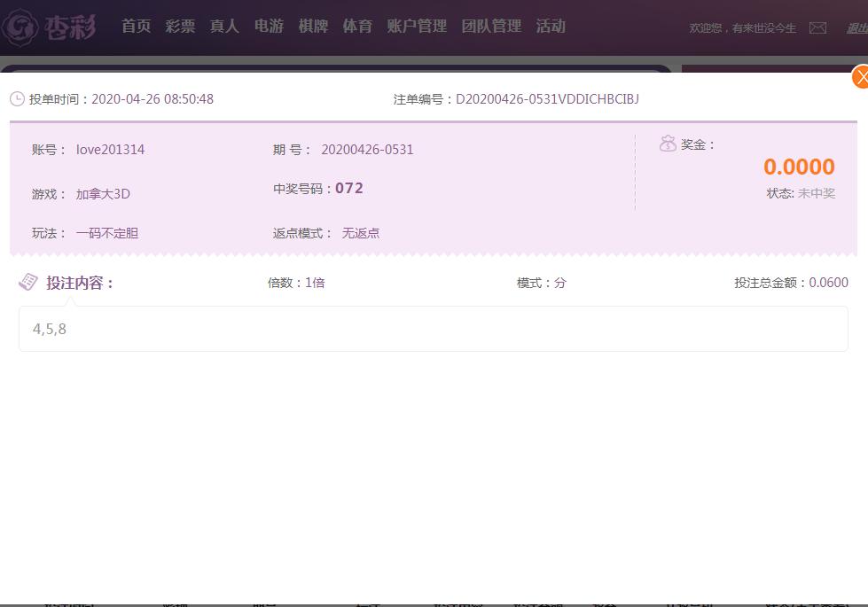The width and height of the screenshot is (868, 607).
Task: Click the ticket icon beside 投注内容
Action: (28, 282)
